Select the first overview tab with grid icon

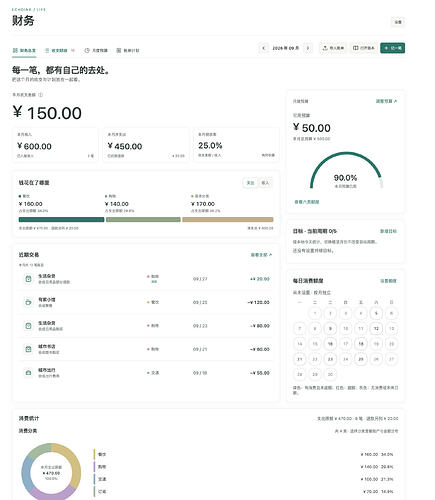click(x=24, y=50)
